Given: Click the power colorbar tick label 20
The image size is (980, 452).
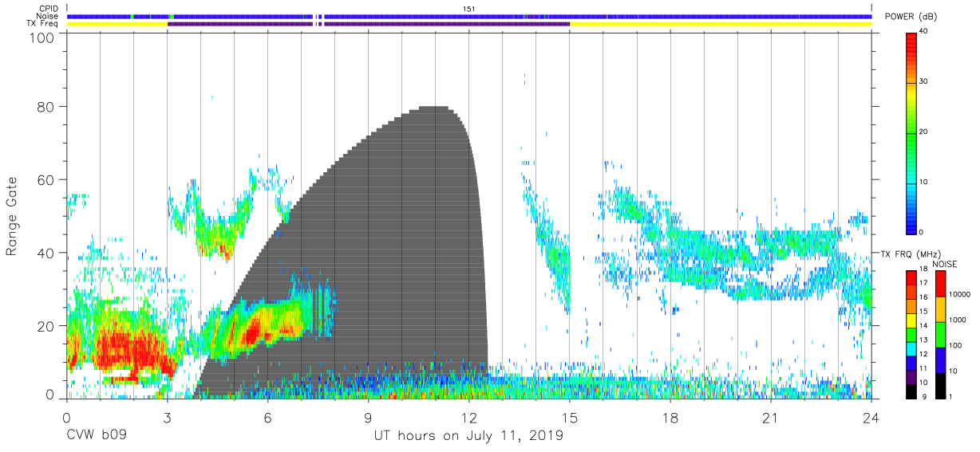Looking at the screenshot, I should coord(923,132).
